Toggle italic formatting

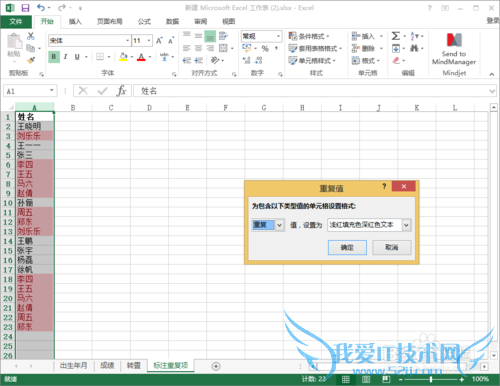click(x=65, y=57)
